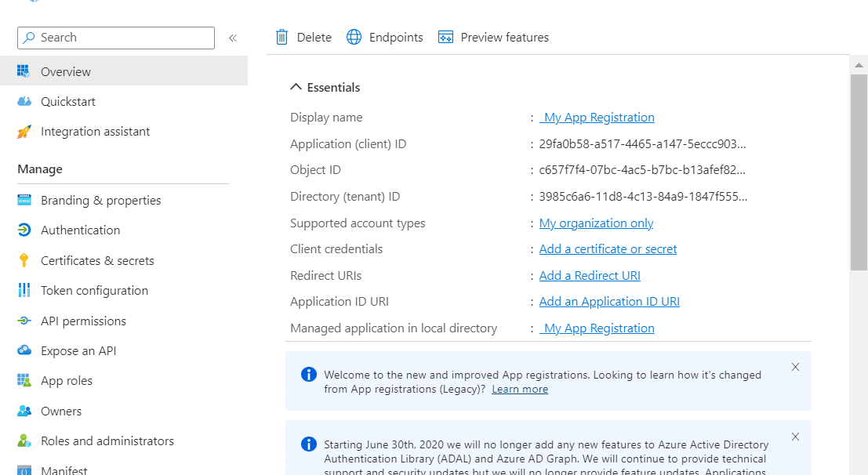Viewport: 868px width, 475px height.
Task: Click the Preview features icon
Action: click(x=445, y=37)
